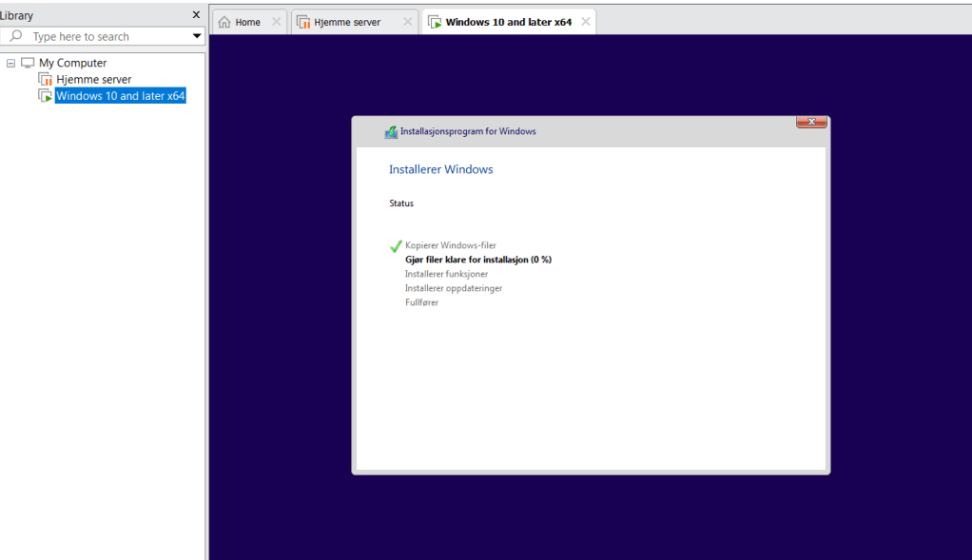Click the VM icon on Hjemme server tab
Image resolution: width=972 pixels, height=560 pixels.
(303, 22)
